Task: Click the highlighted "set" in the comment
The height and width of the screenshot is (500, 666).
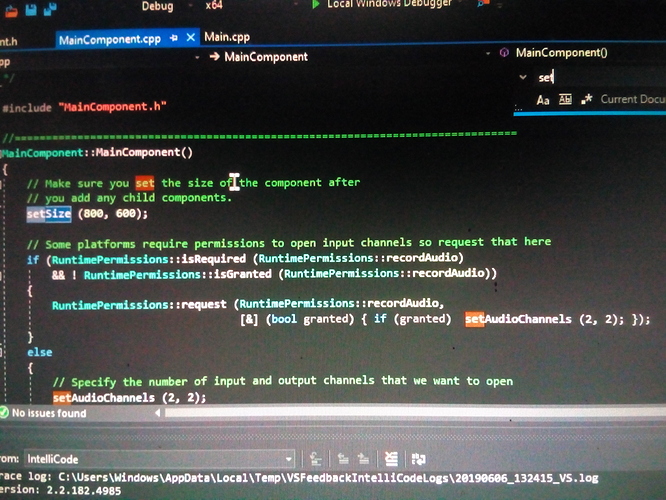Action: click(145, 183)
